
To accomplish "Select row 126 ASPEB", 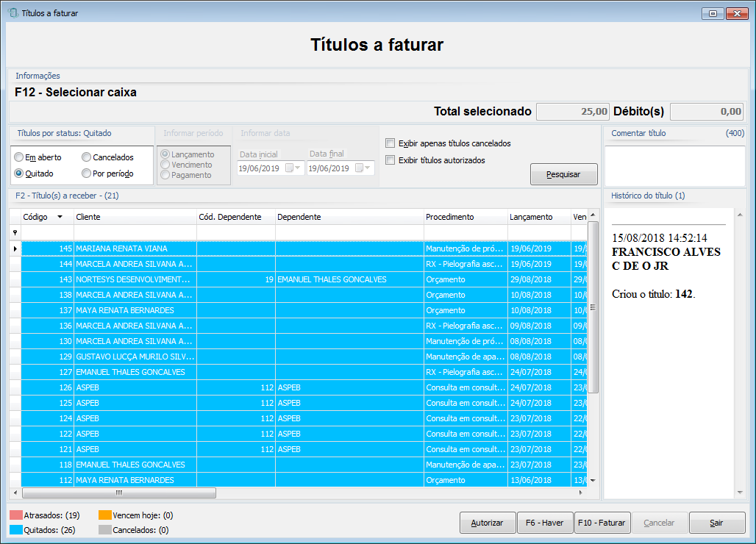I will pos(304,387).
